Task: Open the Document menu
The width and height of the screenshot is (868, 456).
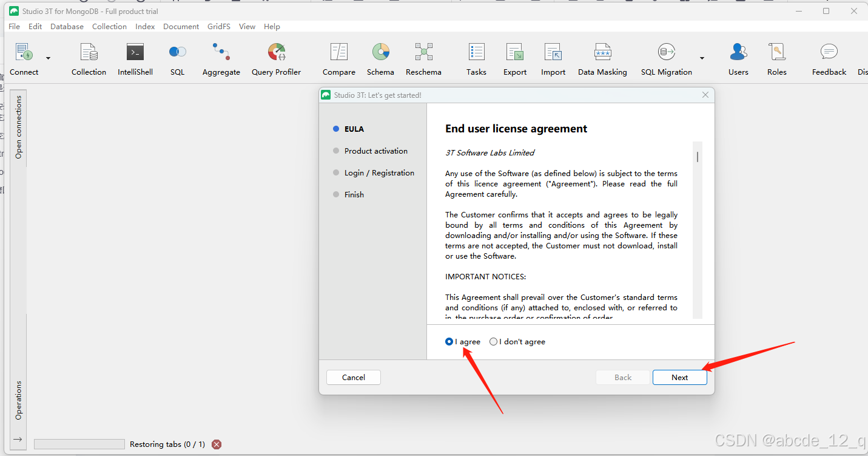Action: [x=181, y=27]
